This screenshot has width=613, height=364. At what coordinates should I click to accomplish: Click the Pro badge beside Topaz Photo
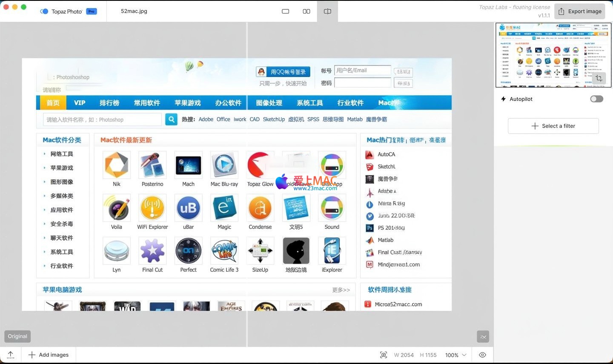(92, 11)
